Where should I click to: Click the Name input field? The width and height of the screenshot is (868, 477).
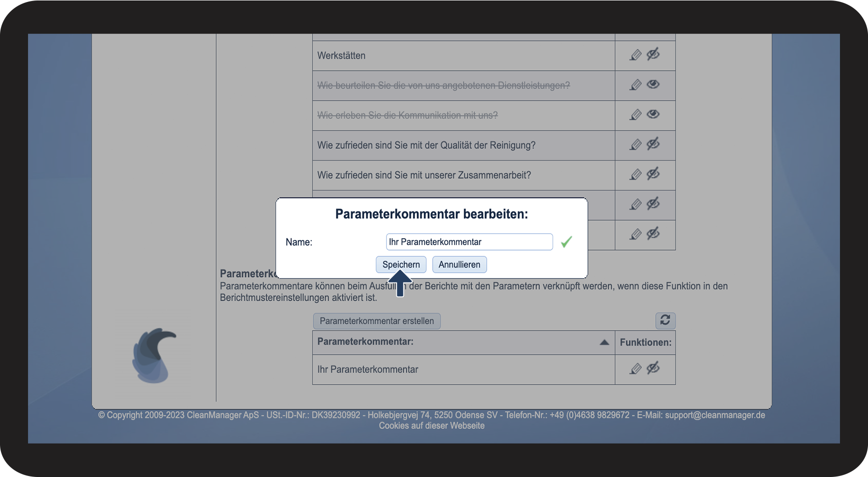coord(469,242)
